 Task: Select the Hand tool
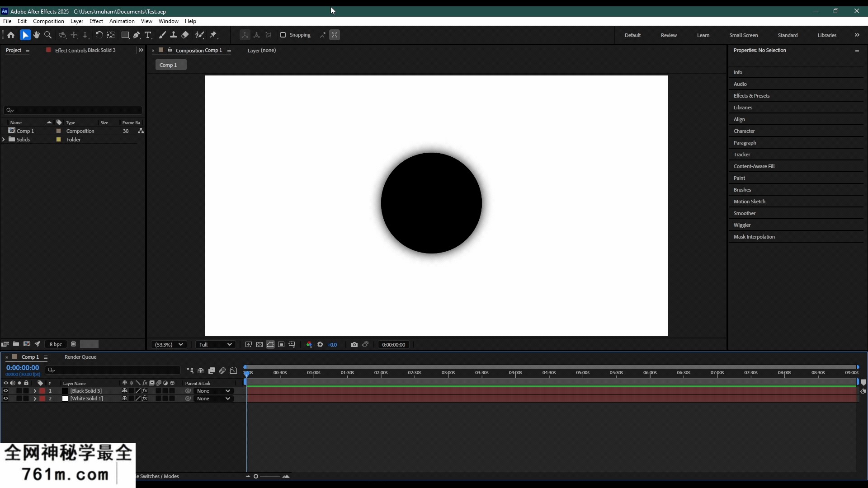click(37, 35)
